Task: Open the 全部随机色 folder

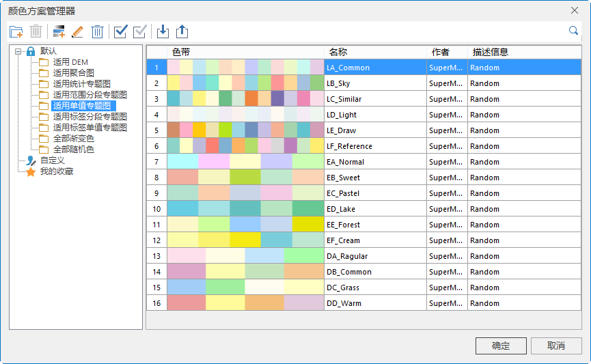Action: [74, 150]
